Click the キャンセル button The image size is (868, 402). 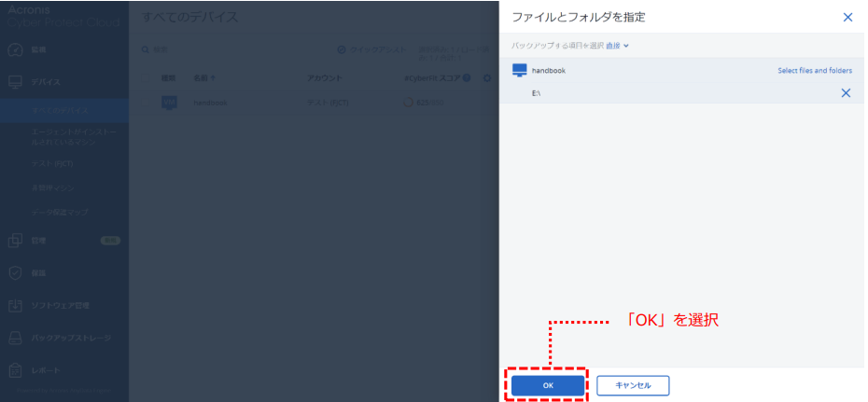point(633,384)
